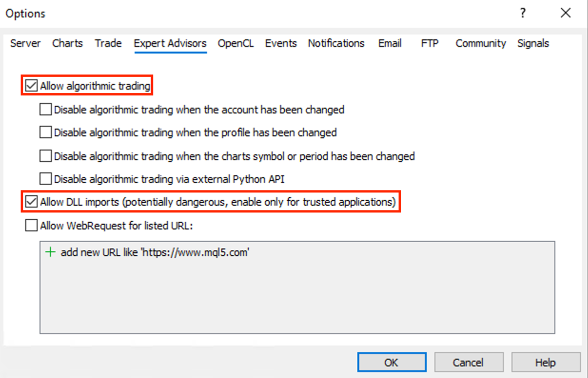Switch to the Server tab
Viewport: 588px width, 378px height.
click(25, 43)
